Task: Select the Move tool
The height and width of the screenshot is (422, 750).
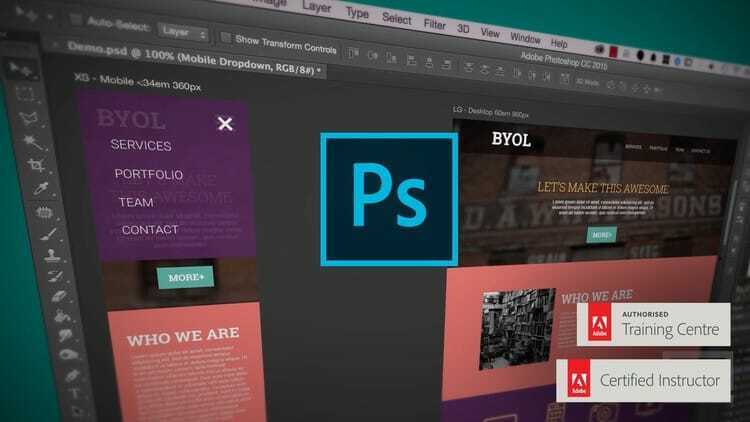Action: [x=21, y=69]
